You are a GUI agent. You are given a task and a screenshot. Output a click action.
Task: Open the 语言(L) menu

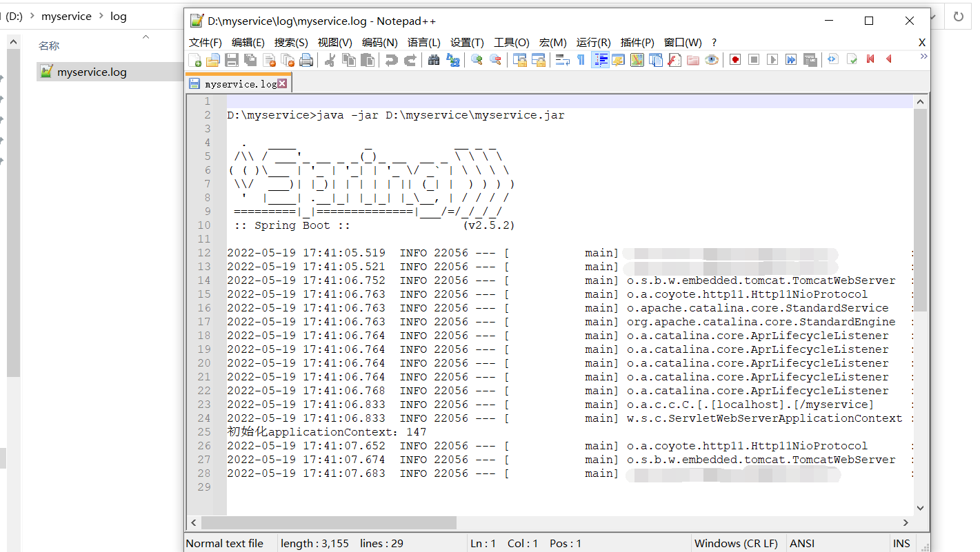pyautogui.click(x=424, y=42)
